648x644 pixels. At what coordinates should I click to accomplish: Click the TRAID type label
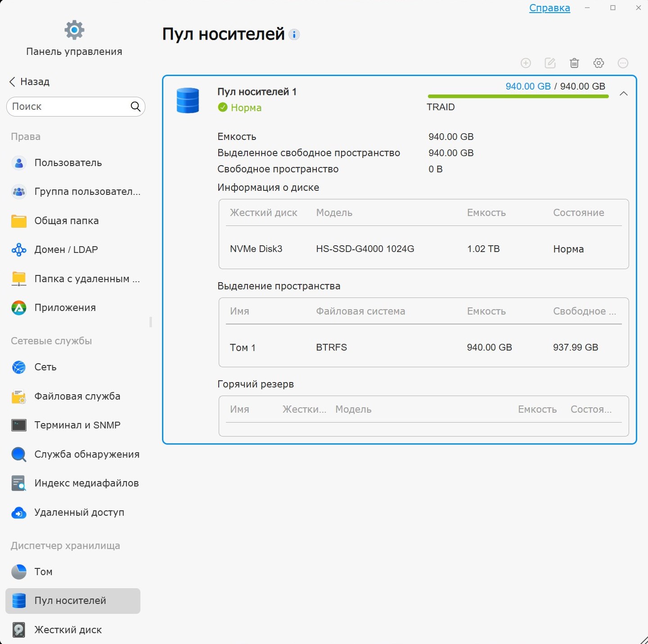point(441,107)
